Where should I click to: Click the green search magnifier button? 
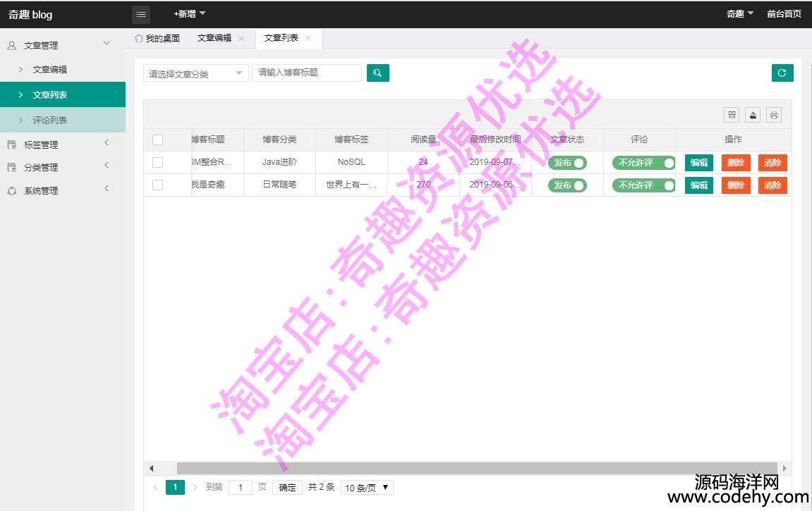(x=377, y=73)
